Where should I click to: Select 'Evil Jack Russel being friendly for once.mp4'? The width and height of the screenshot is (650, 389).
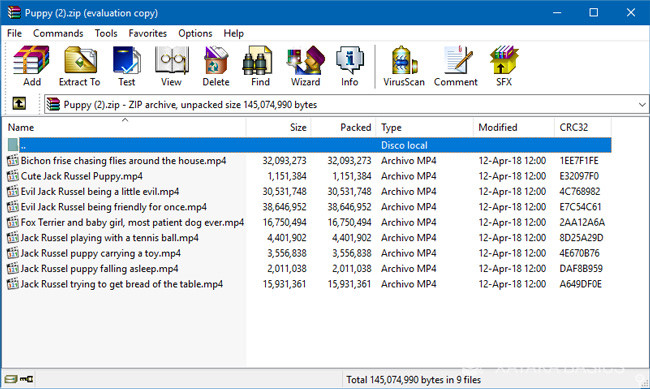pos(114,207)
